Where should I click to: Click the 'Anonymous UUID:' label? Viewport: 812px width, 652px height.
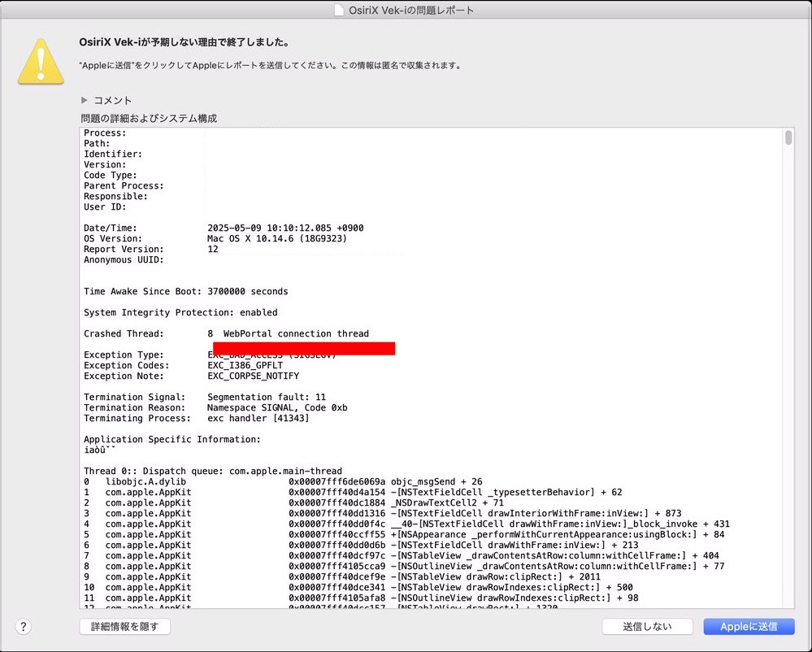click(124, 260)
